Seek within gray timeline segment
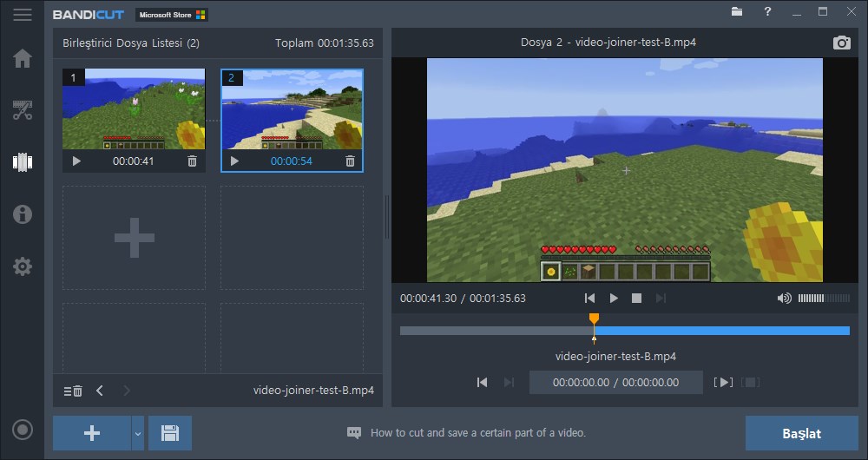This screenshot has height=460, width=868. point(496,331)
